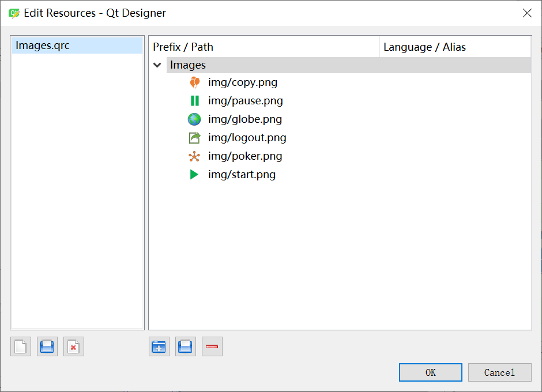Click the red minus Remove icon

(212, 346)
